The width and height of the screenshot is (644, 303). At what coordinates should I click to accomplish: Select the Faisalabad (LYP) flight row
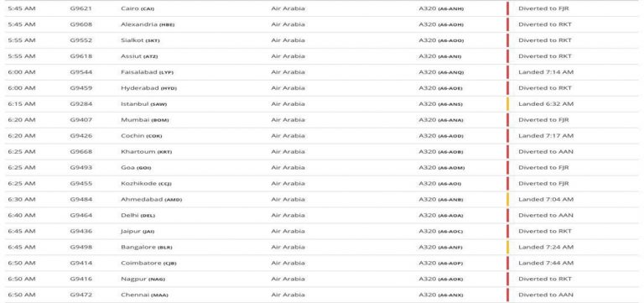(322, 72)
